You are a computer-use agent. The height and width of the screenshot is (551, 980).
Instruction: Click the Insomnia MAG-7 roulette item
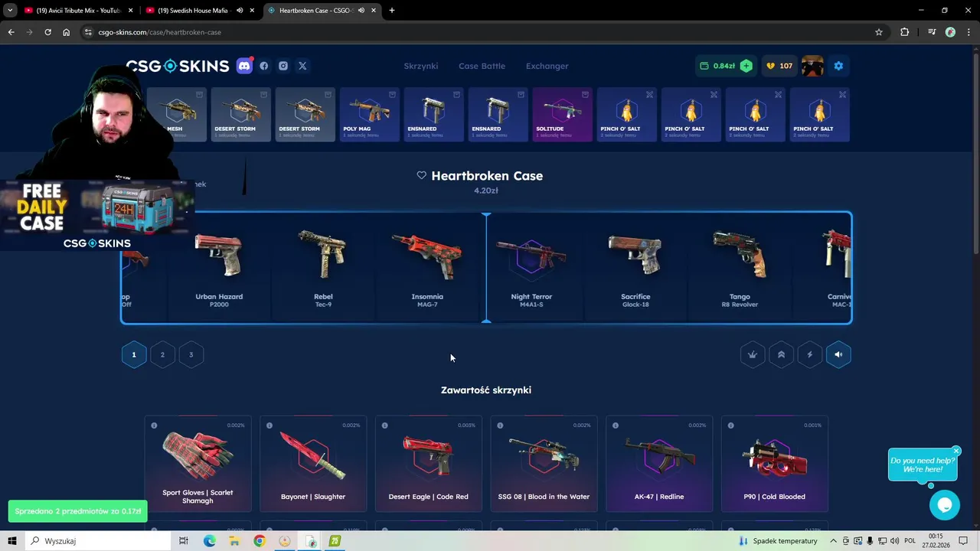(x=427, y=268)
